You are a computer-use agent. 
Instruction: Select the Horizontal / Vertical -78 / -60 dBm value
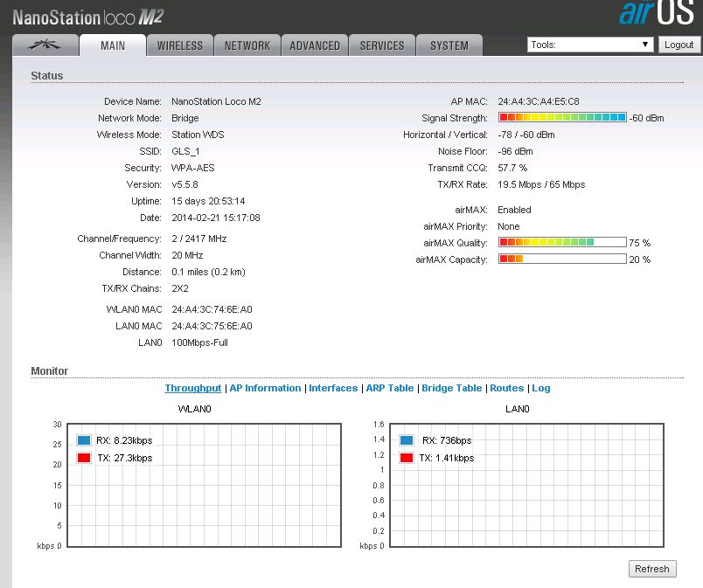(526, 135)
